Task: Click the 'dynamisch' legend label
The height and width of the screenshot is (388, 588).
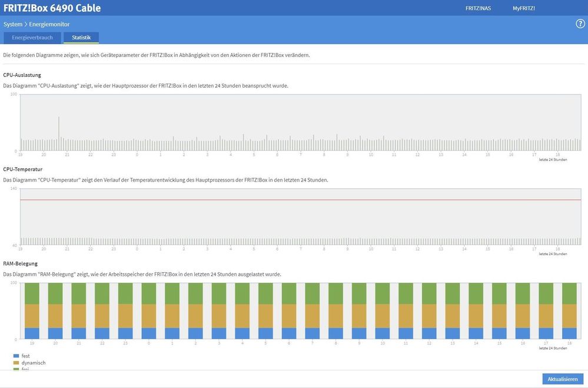Action: [34, 363]
